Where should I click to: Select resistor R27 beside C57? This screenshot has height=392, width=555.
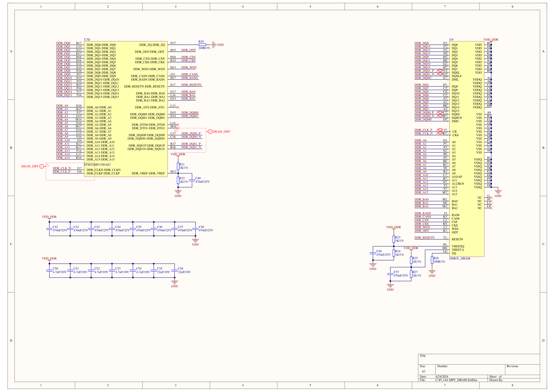[411, 274]
